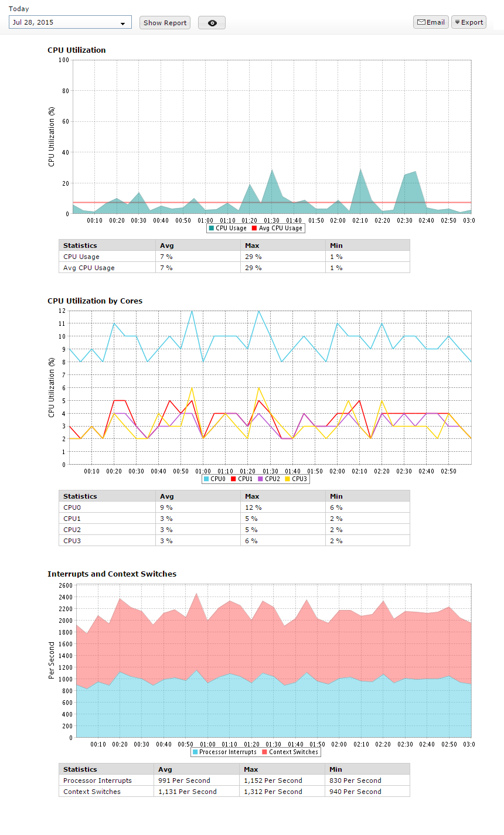This screenshot has height=835, width=504.
Task: Click the Context Switches table row
Action: click(x=234, y=792)
